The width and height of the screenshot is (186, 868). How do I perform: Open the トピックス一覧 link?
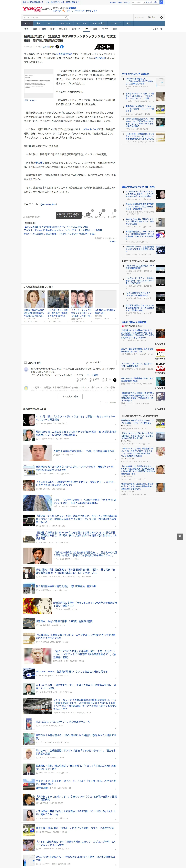click(x=155, y=29)
